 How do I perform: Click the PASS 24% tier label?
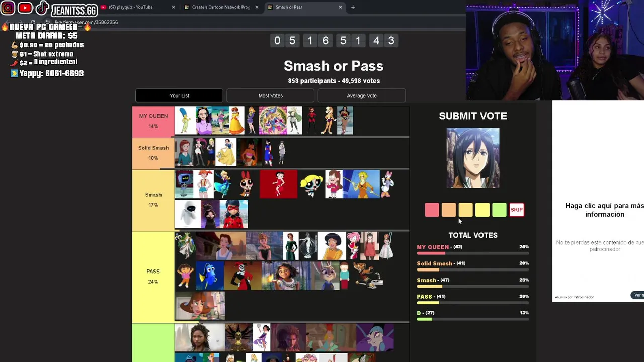(x=153, y=277)
